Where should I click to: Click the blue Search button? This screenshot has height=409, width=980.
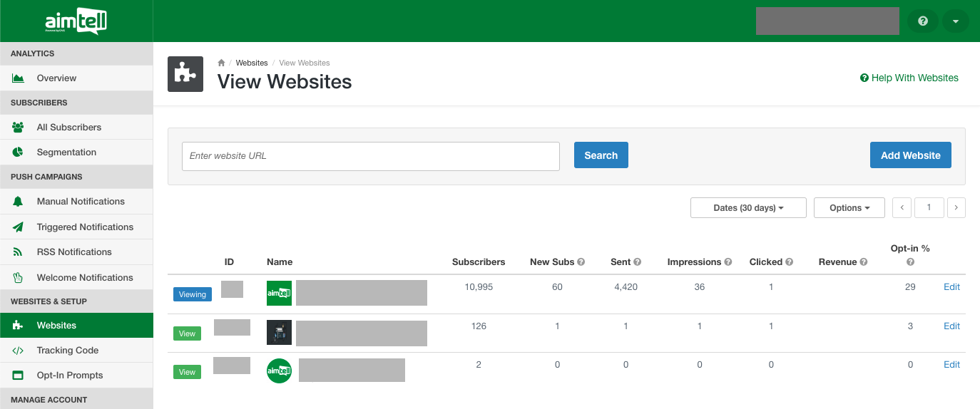[601, 155]
